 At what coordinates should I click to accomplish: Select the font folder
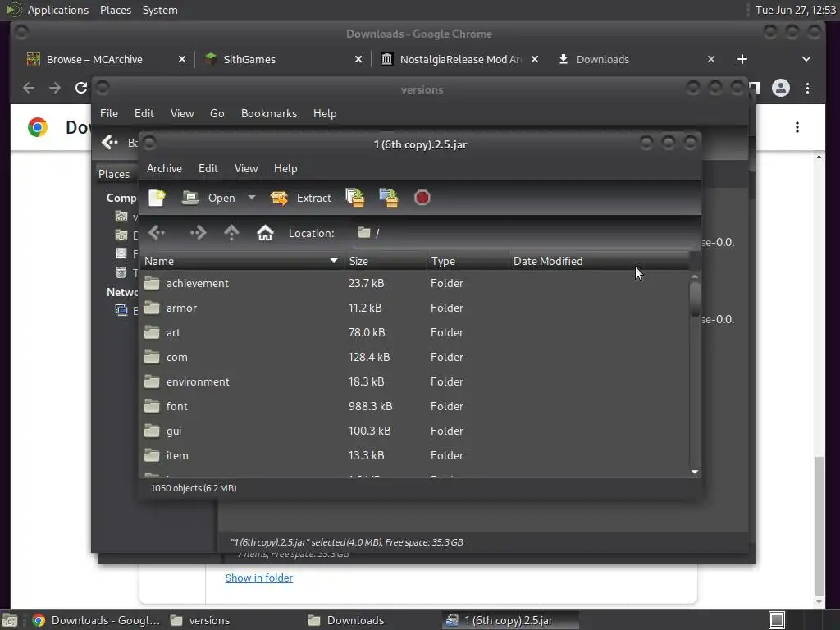tap(413, 406)
